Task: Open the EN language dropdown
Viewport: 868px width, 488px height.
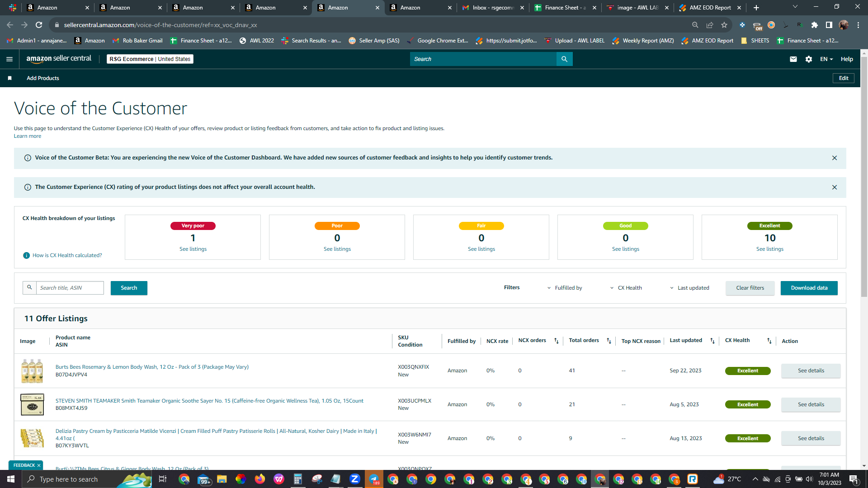Action: pyautogui.click(x=826, y=59)
